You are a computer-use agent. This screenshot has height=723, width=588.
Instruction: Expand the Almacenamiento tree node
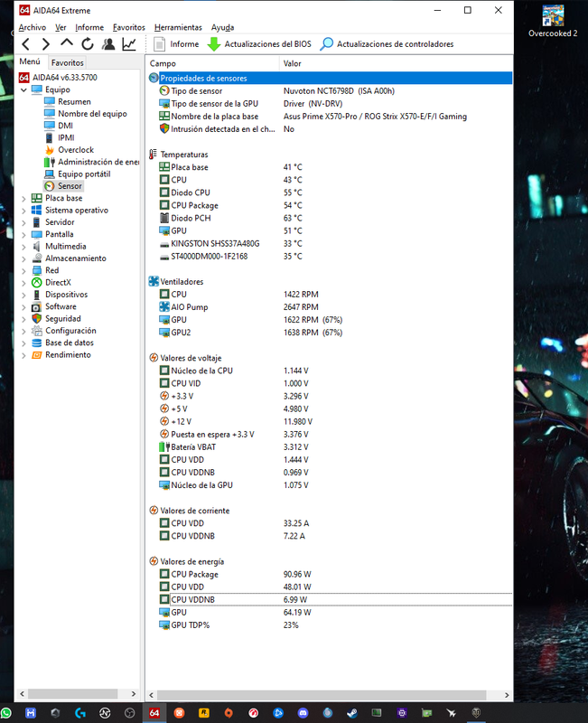point(23,258)
